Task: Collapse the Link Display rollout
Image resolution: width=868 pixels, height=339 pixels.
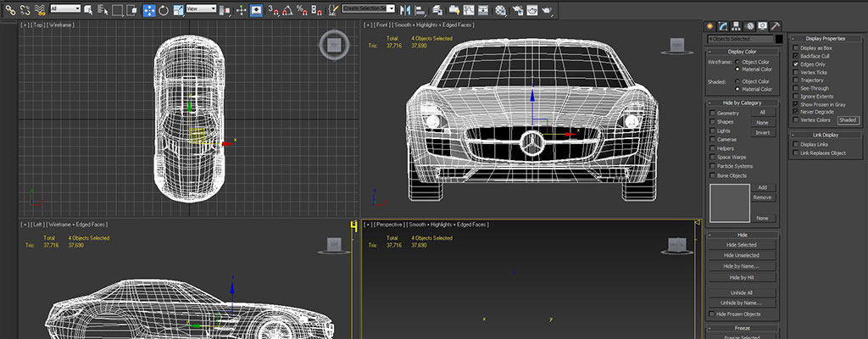Action: 826,135
